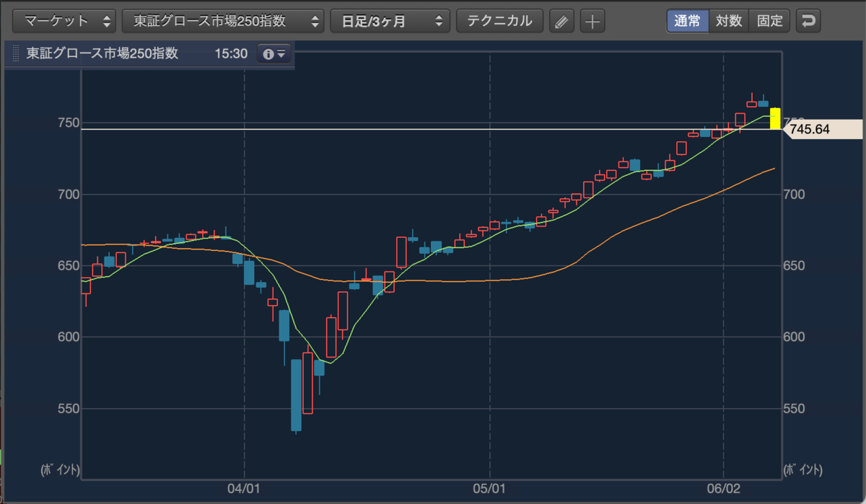Viewport: 866px width, 504px height.
Task: Click the plus crosshair icon
Action: pyautogui.click(x=592, y=21)
